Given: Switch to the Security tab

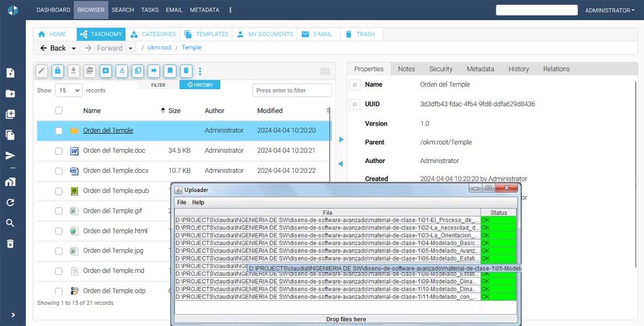Looking at the screenshot, I should [440, 69].
